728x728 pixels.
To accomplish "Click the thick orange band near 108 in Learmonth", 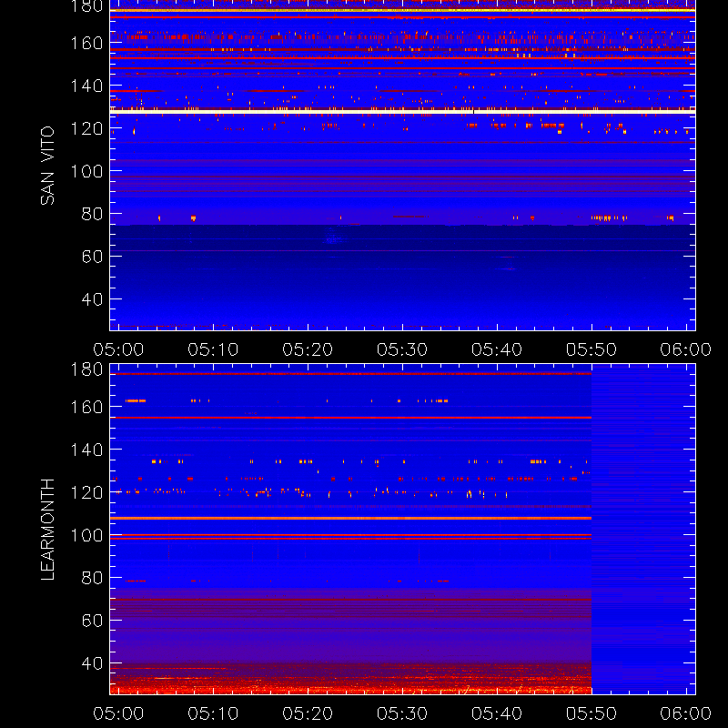I will coord(350,518).
